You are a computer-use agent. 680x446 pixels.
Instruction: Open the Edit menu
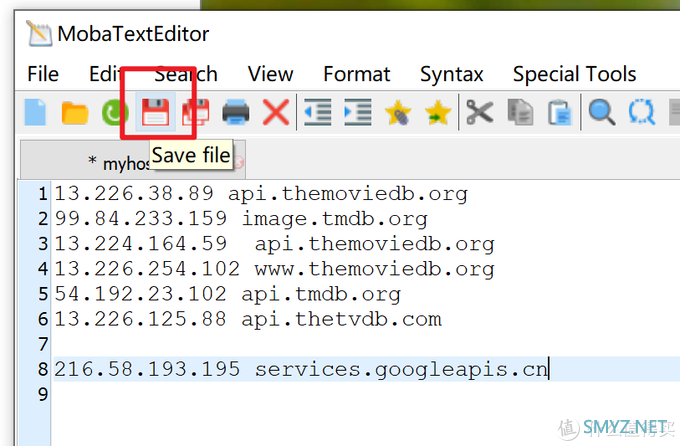[x=105, y=74]
